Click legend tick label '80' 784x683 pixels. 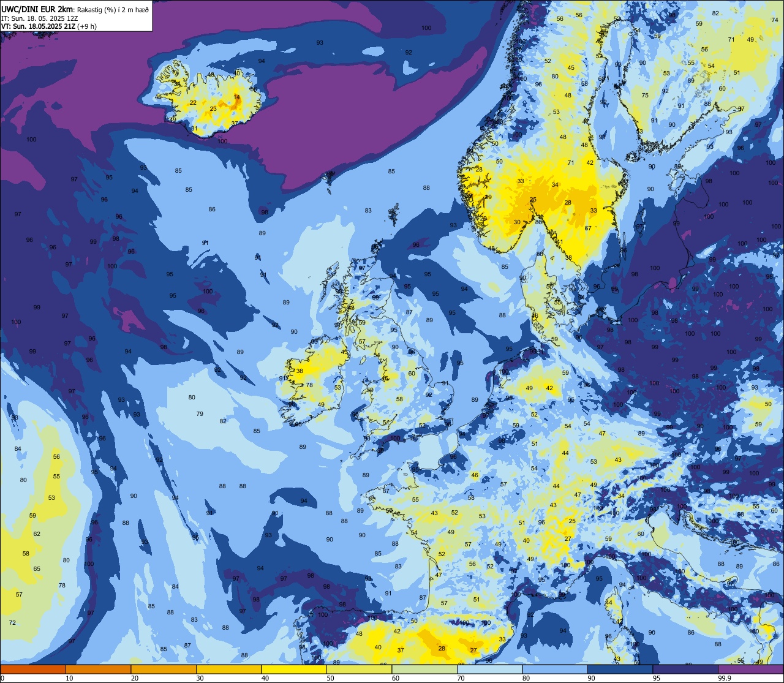coord(526,678)
